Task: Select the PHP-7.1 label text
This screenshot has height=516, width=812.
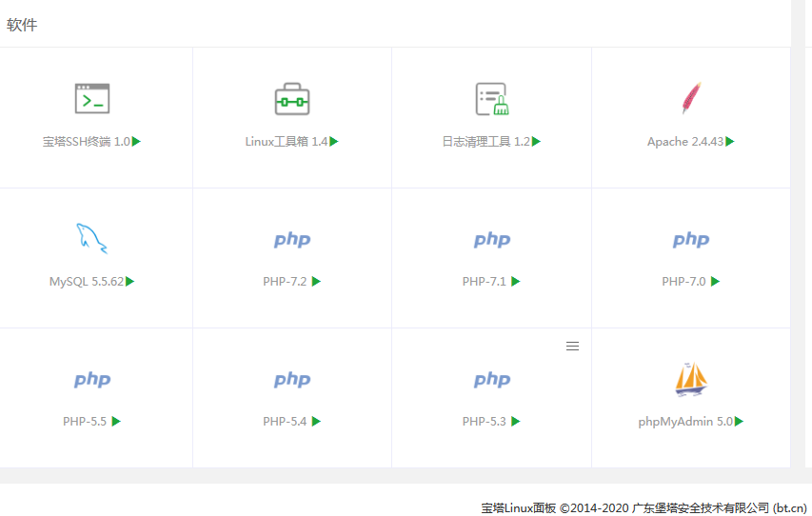Action: [x=485, y=281]
